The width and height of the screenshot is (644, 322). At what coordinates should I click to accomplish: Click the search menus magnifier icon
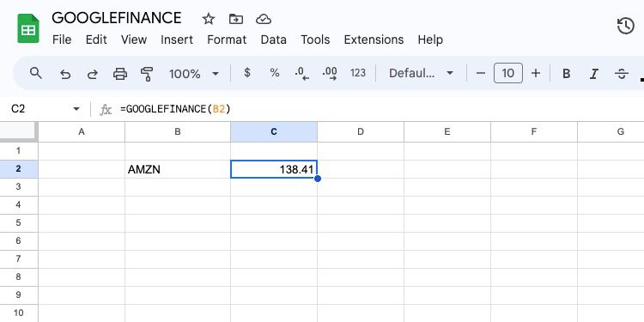pos(36,74)
